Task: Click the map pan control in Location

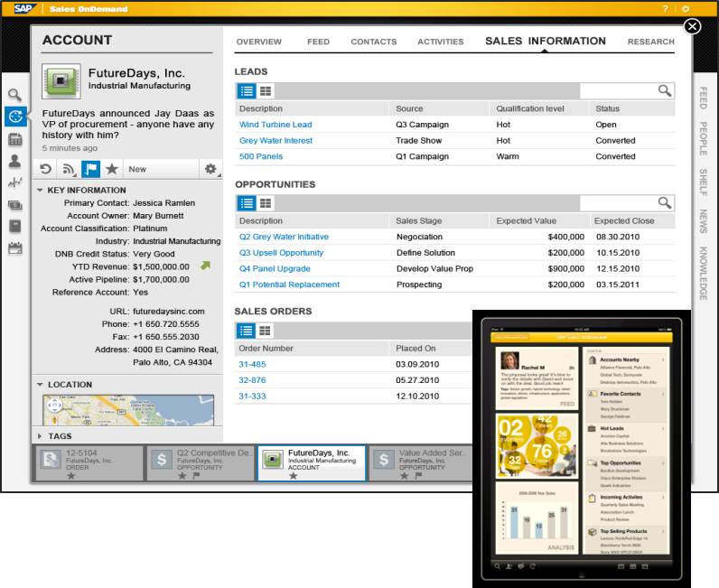Action: (54, 406)
